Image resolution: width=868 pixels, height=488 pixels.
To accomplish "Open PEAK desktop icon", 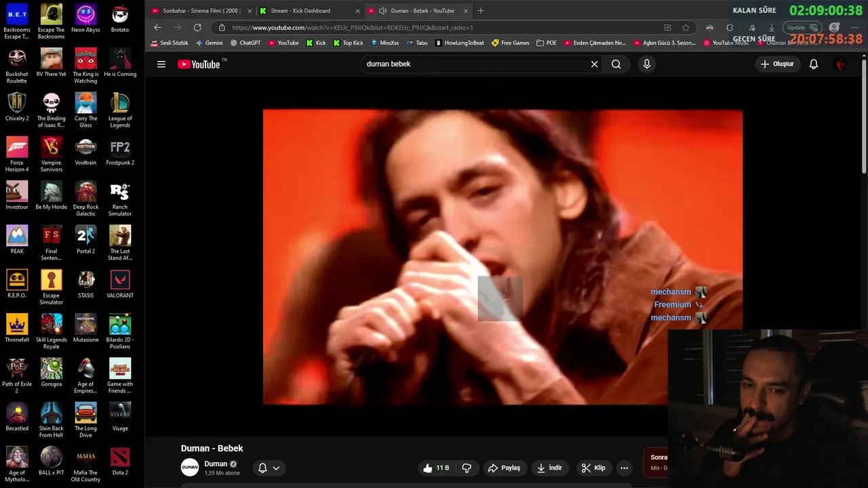I will pyautogui.click(x=17, y=240).
